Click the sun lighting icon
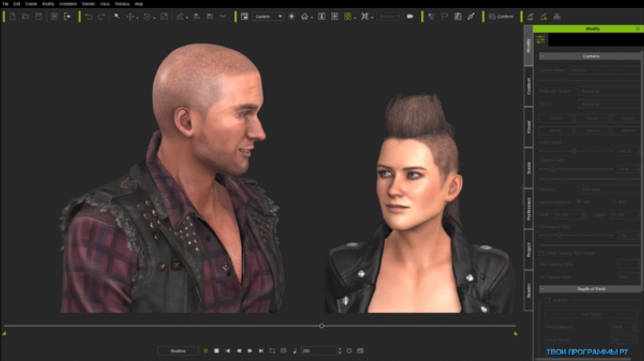644x361 pixels. point(292,17)
